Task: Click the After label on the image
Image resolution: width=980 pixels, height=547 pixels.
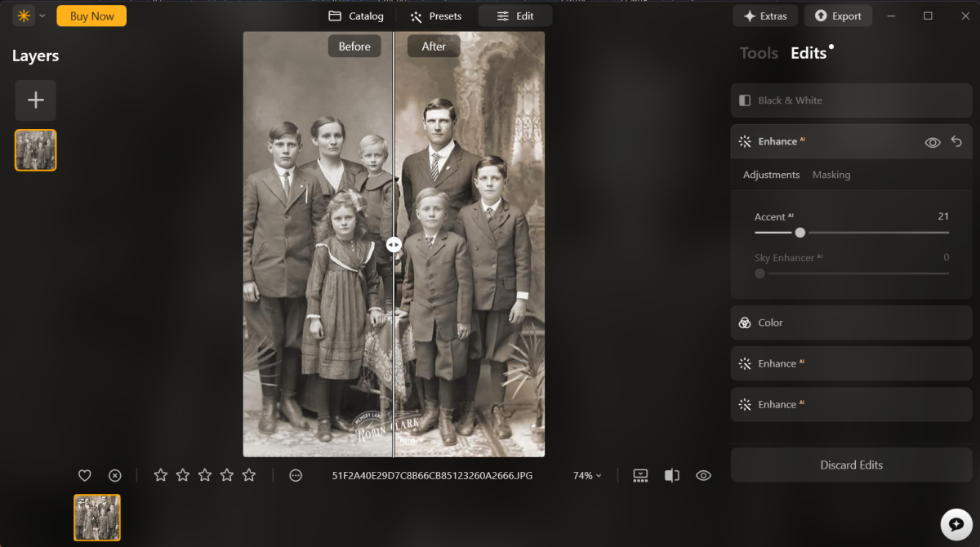Action: [434, 47]
